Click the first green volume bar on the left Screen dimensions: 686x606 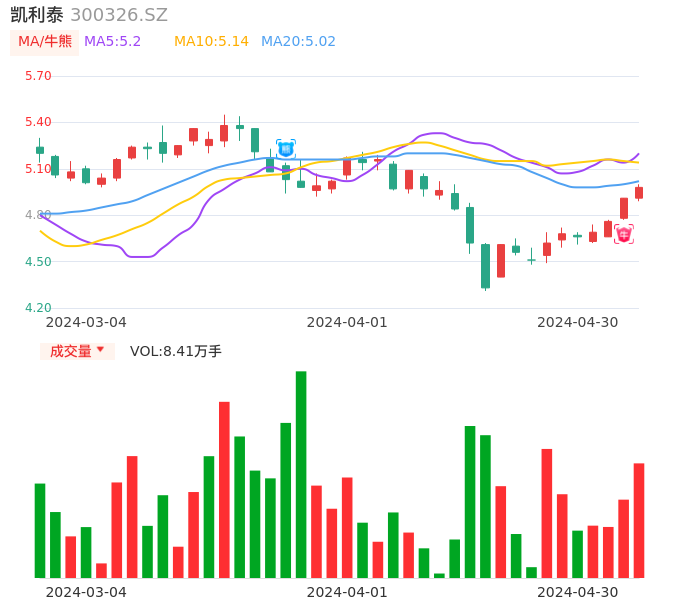(40, 530)
